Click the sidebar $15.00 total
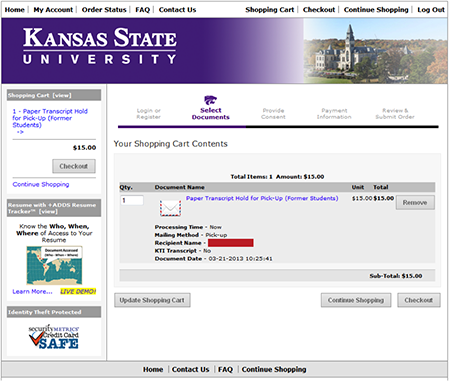Viewport: 450px width, 381px height. pos(84,148)
